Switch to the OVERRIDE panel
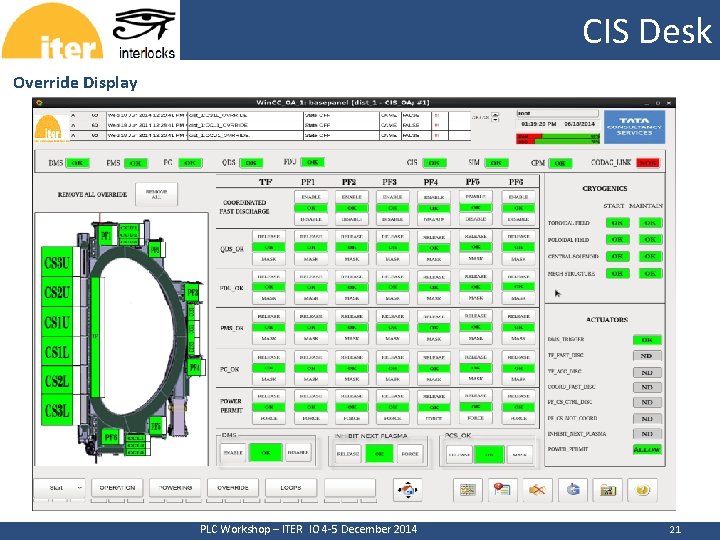 point(233,488)
